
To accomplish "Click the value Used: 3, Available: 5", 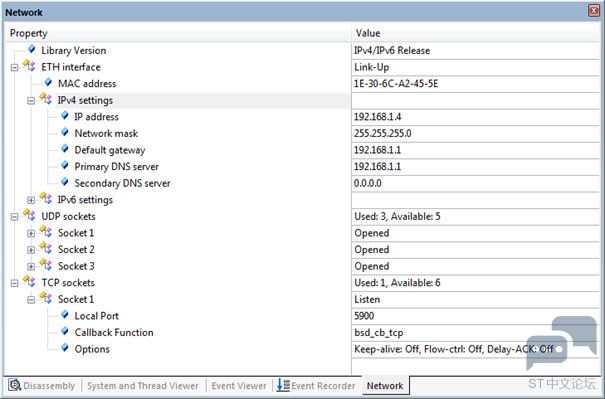I will (x=397, y=216).
